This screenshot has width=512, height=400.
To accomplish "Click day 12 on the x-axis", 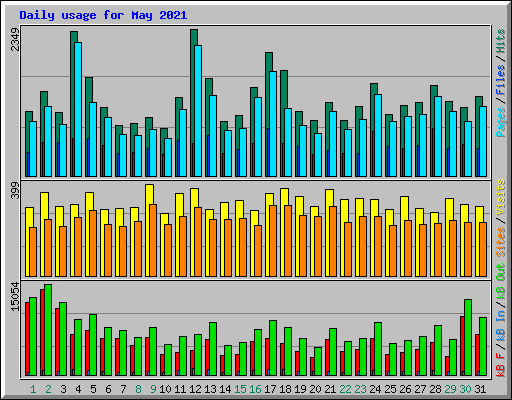I will pyautogui.click(x=195, y=389).
